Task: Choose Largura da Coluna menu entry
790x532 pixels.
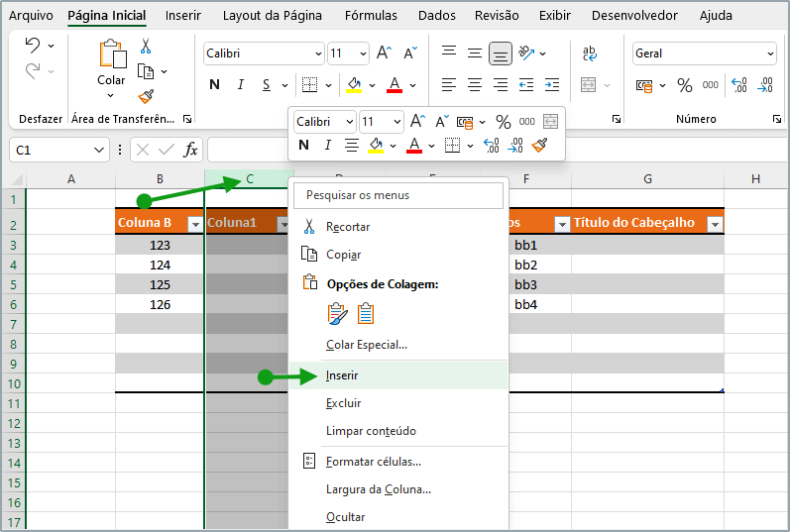Action: click(x=398, y=489)
